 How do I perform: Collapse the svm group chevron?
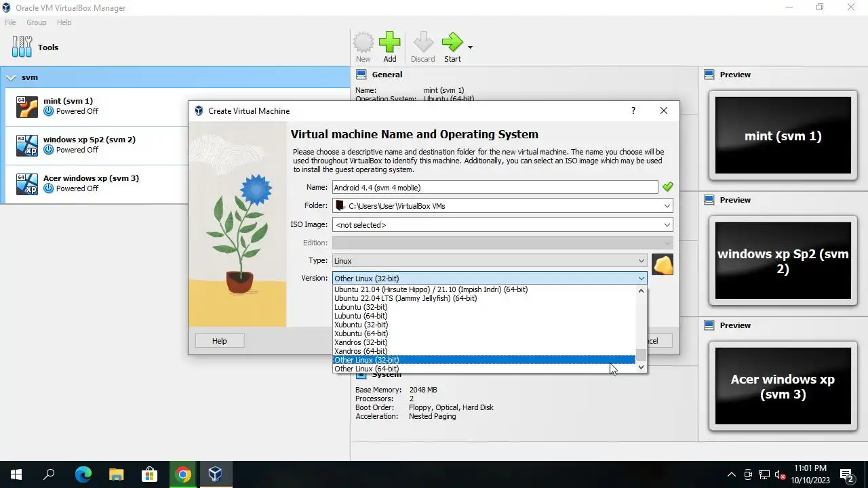click(x=11, y=77)
